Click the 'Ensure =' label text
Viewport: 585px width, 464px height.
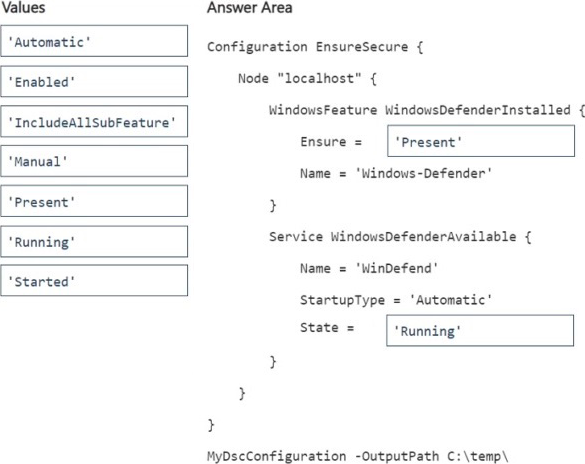point(331,142)
